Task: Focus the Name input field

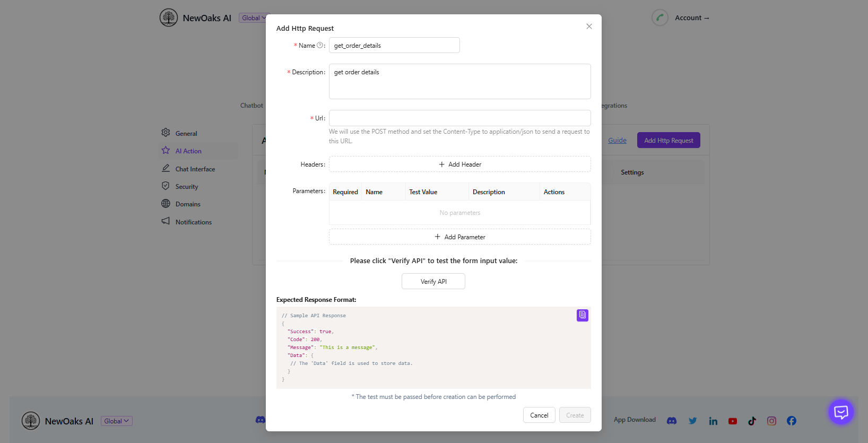Action: click(x=394, y=45)
